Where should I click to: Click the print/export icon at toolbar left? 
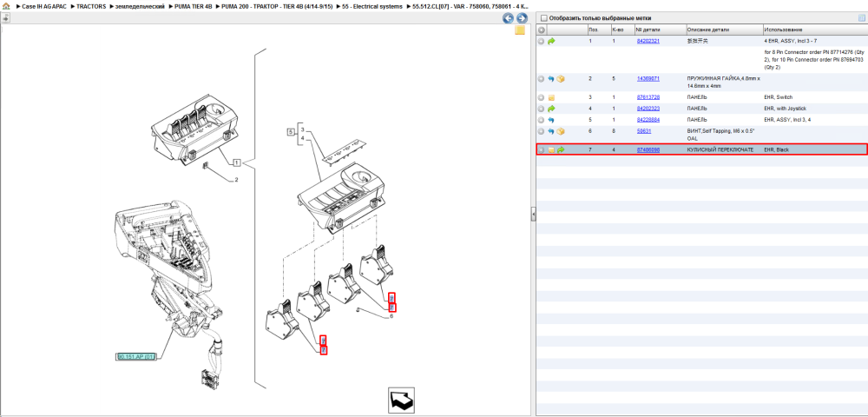pos(5,17)
